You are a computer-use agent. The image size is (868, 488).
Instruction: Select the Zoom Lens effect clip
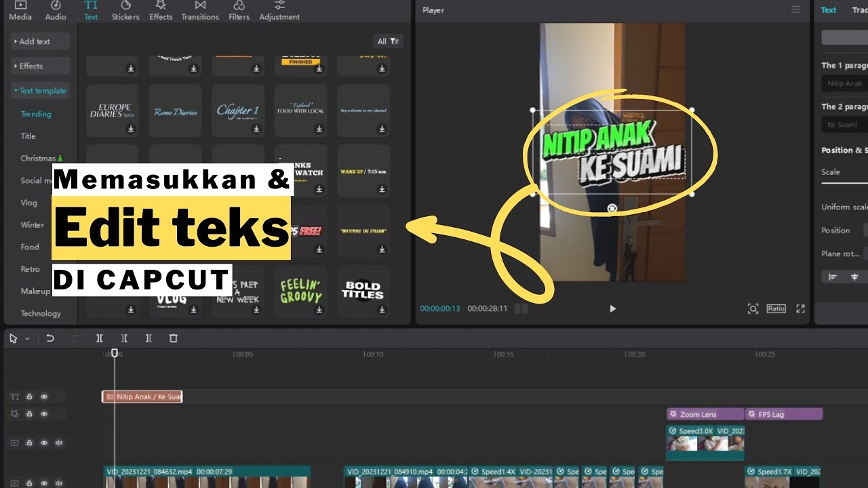click(x=705, y=414)
